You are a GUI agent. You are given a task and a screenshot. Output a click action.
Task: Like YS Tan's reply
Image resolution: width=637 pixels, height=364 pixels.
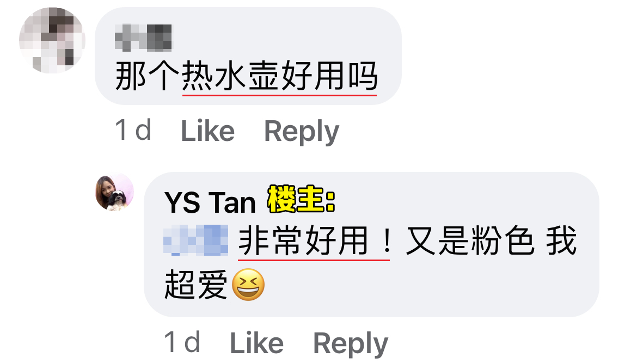pyautogui.click(x=257, y=343)
